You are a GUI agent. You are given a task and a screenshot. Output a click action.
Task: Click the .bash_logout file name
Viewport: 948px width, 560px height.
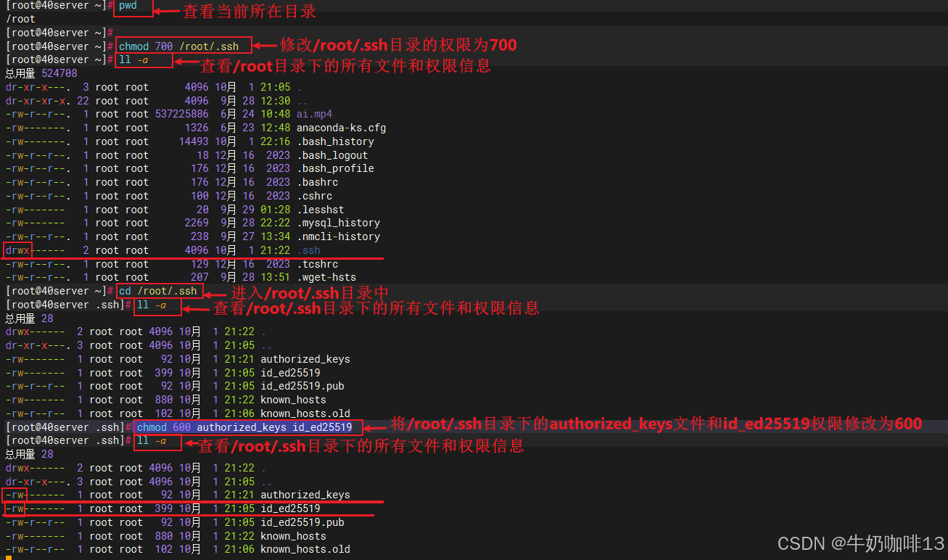coord(332,155)
